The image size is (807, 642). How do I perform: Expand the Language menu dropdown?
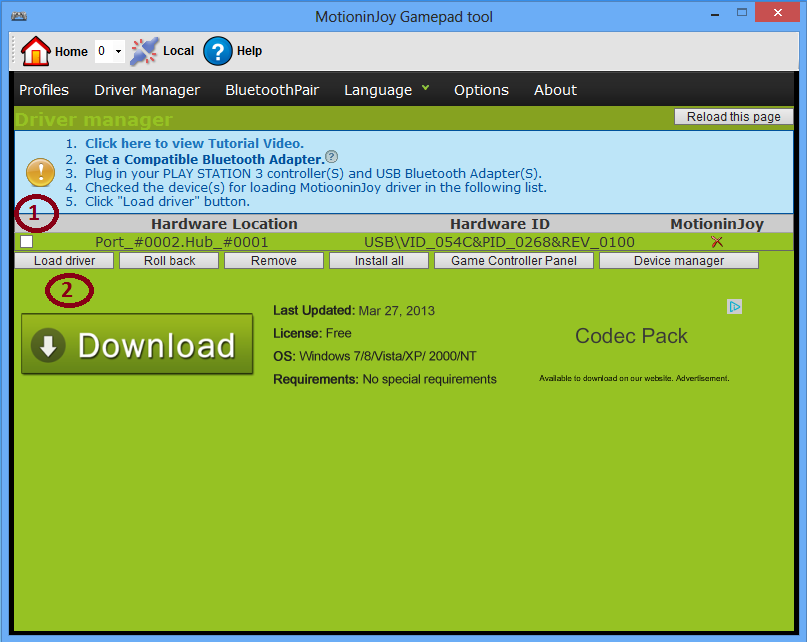(x=386, y=90)
